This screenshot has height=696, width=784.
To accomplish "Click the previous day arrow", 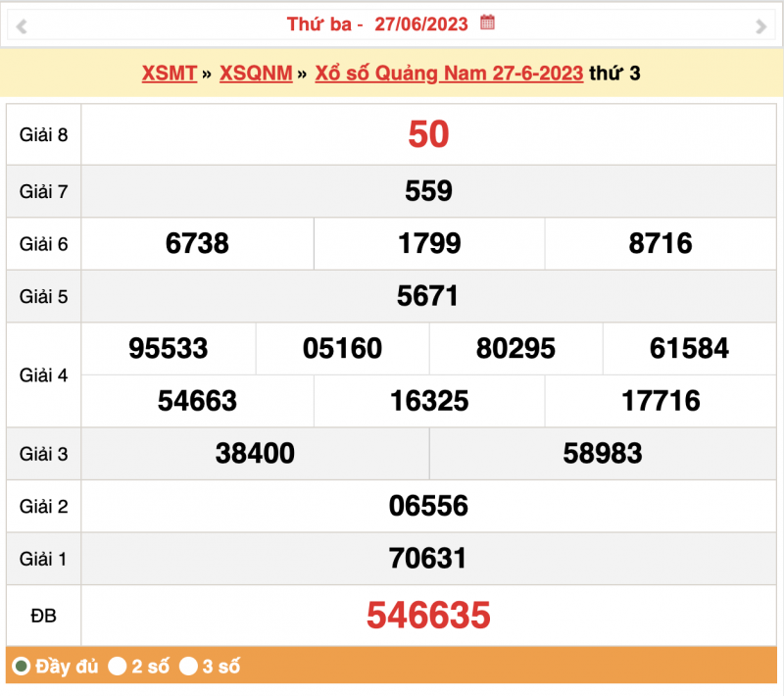I will tap(21, 26).
